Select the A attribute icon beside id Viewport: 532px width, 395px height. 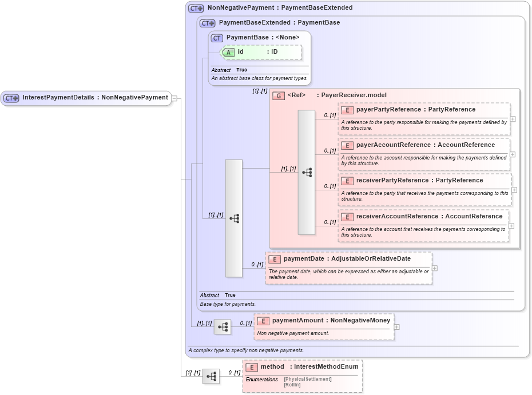click(x=228, y=52)
